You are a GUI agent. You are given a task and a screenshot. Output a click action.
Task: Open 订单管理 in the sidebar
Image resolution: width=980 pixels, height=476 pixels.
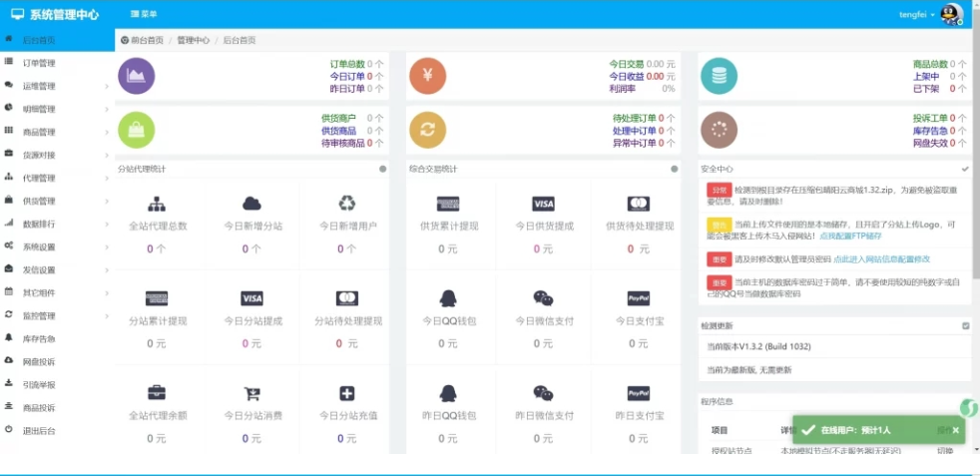[x=58, y=63]
